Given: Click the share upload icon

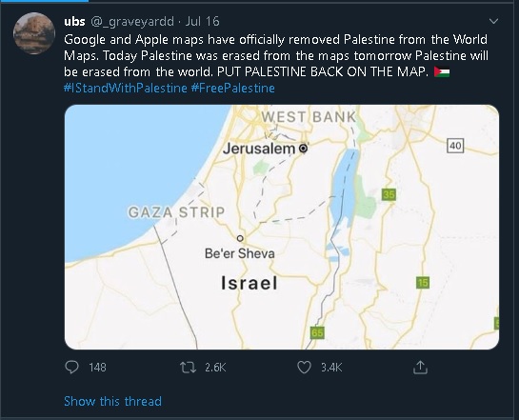Looking at the screenshot, I should 420,368.
